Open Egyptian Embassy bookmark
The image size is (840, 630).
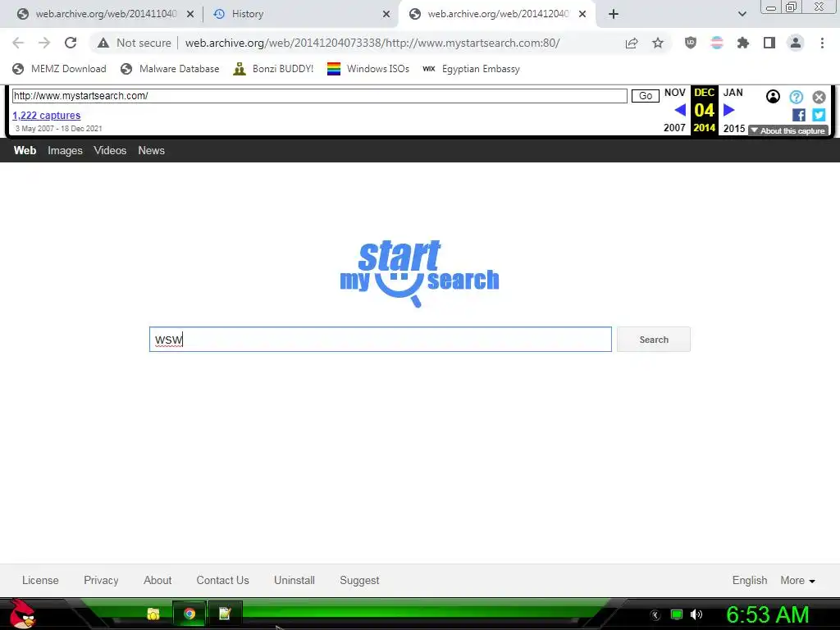coord(471,69)
